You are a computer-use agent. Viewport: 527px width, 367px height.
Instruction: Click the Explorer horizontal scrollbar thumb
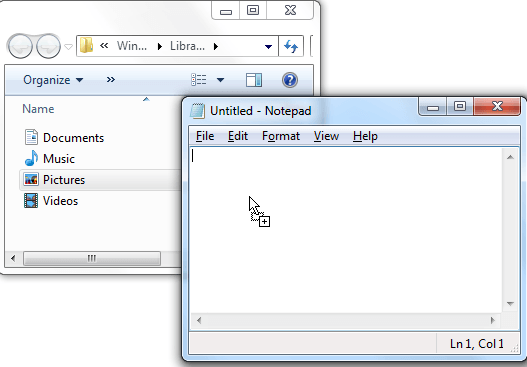92,258
